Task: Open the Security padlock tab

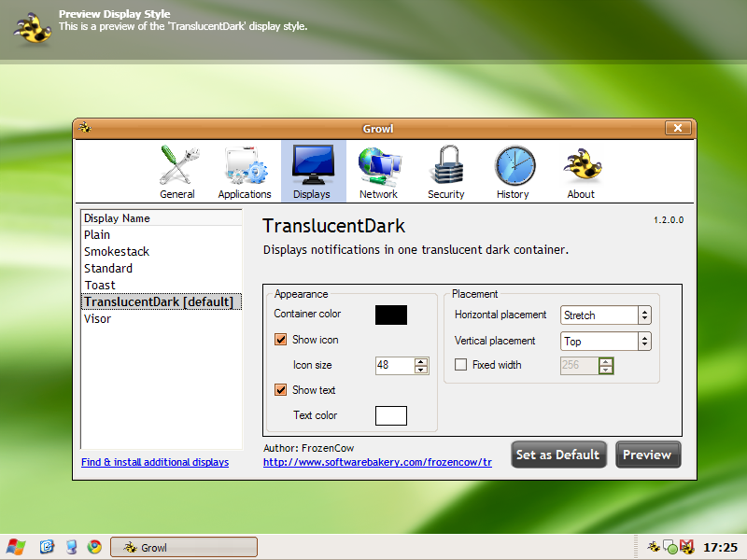Action: [446, 172]
